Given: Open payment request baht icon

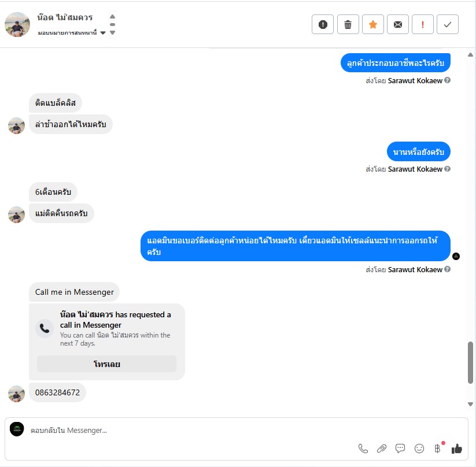Looking at the screenshot, I should click(x=438, y=448).
